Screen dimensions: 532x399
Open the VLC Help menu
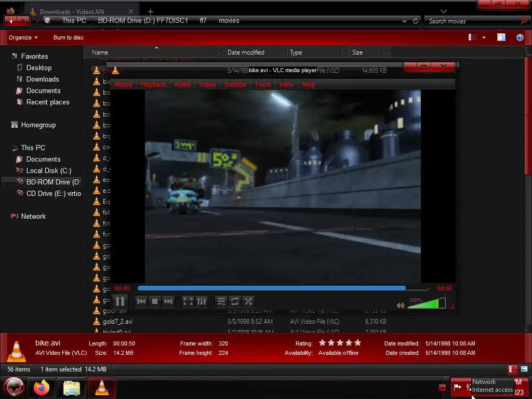coord(309,85)
